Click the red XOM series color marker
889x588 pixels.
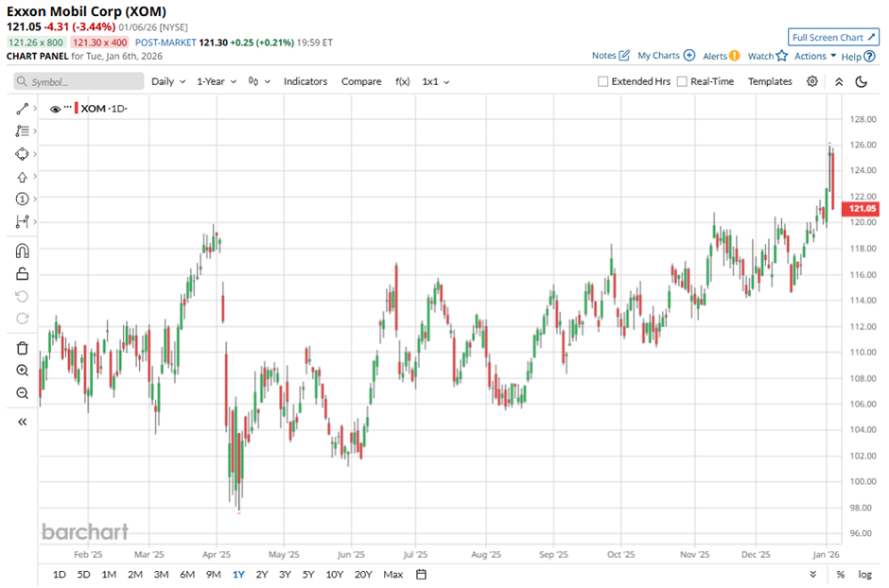click(x=76, y=108)
